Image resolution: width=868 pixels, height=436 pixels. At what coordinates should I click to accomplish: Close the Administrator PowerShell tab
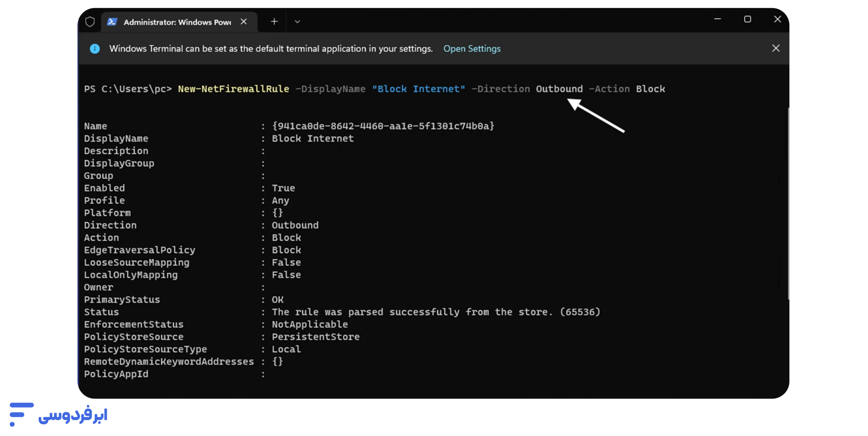click(243, 22)
